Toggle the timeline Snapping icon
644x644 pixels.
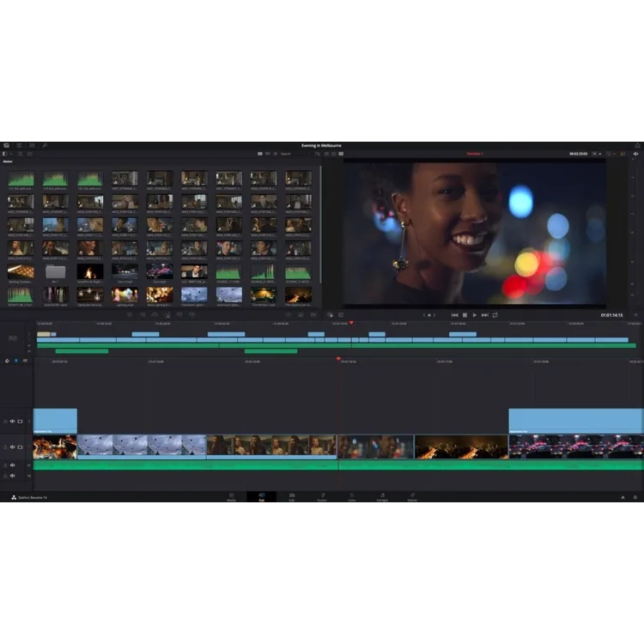tap(7, 361)
